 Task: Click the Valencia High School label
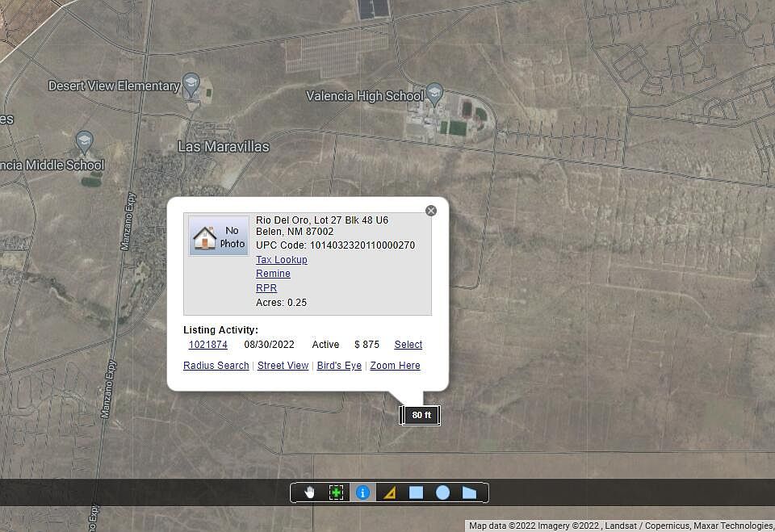(x=365, y=96)
